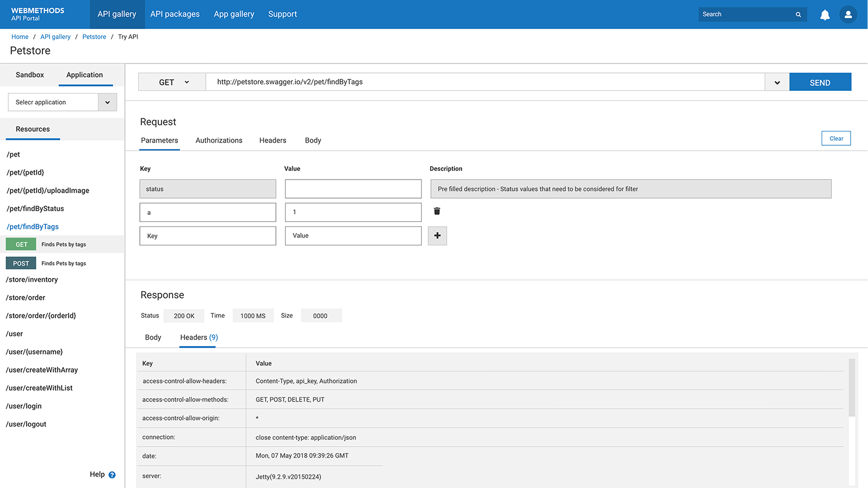
Task: Click the response headers scrollbar
Action: 852,387
